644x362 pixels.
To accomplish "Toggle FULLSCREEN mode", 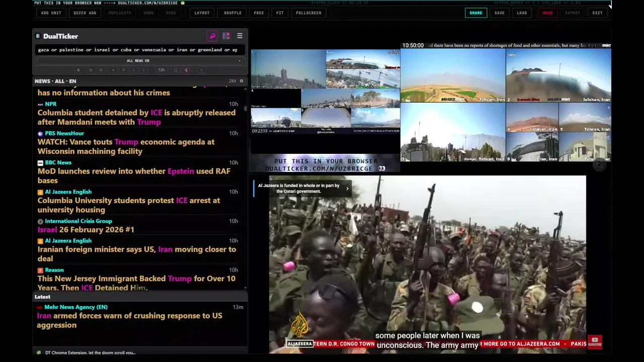I will 308,13.
